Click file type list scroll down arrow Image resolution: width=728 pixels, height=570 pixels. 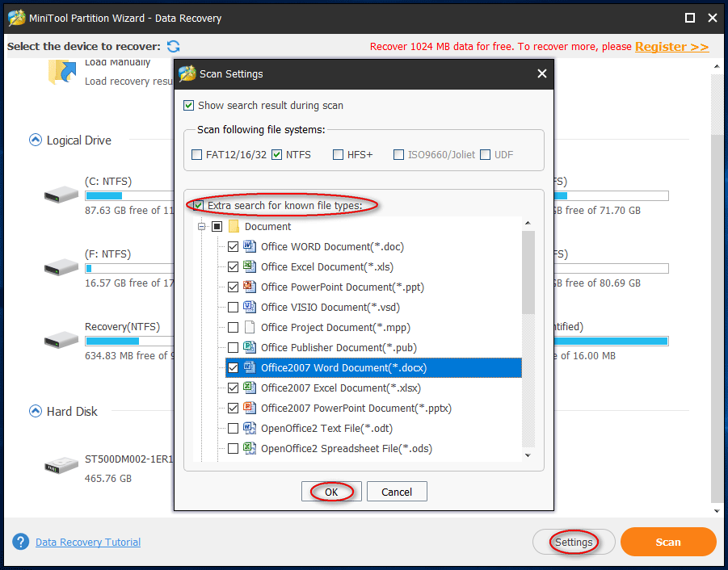point(528,455)
